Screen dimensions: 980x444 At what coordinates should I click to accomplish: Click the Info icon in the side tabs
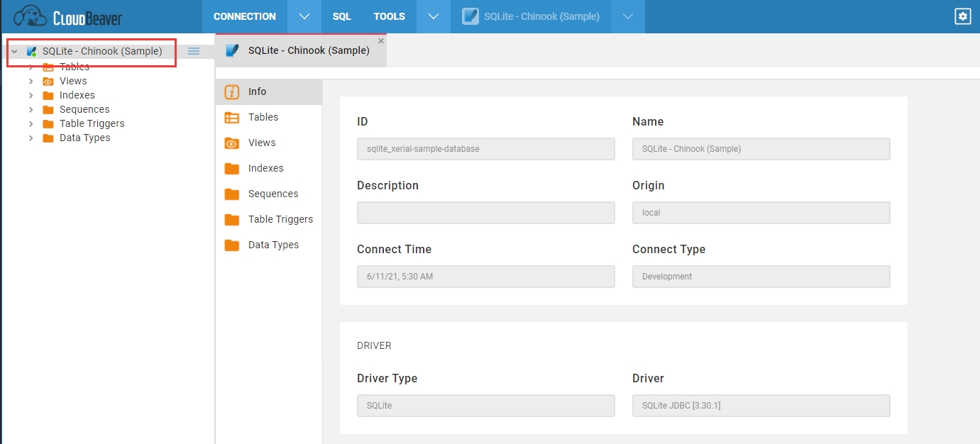pos(231,91)
